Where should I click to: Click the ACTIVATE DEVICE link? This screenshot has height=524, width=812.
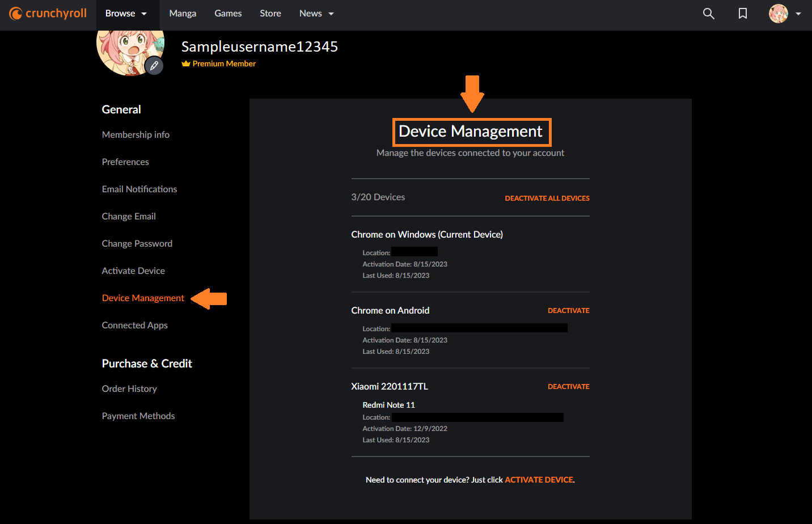coord(539,480)
